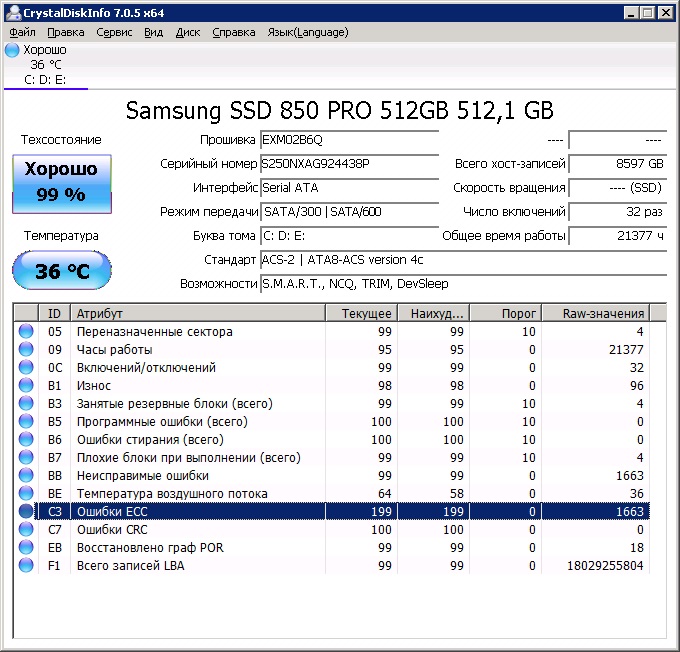Select the Восстановлено граф POR row

(332, 547)
